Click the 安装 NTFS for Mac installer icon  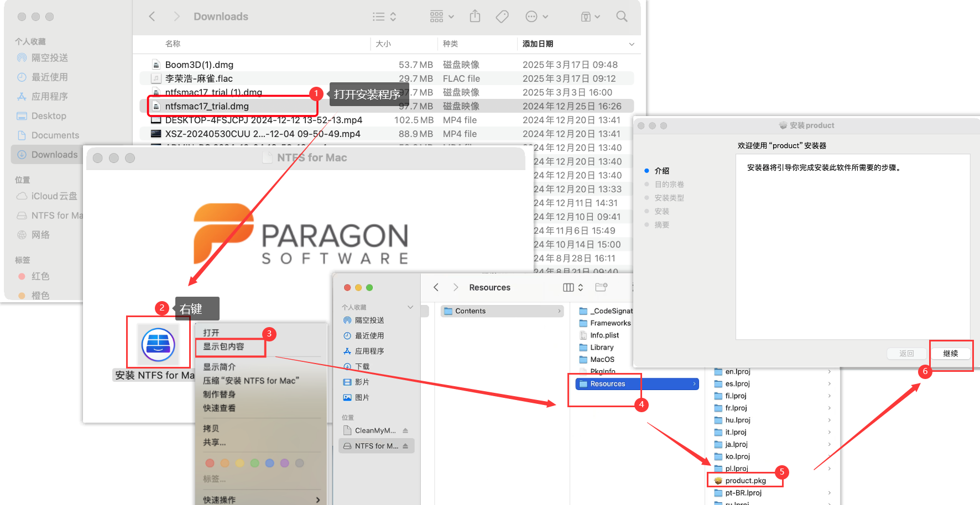(158, 345)
